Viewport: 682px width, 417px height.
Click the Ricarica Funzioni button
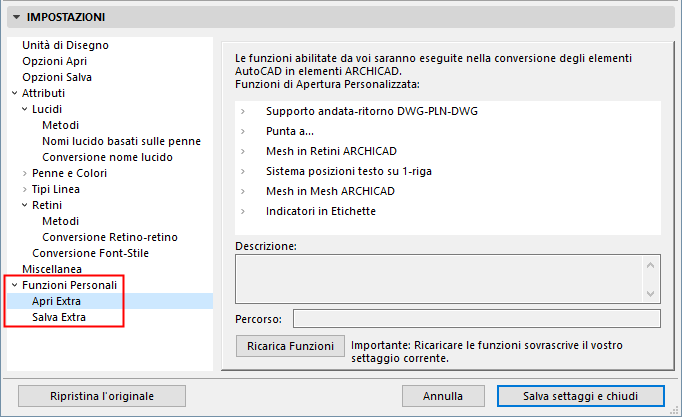click(x=286, y=347)
